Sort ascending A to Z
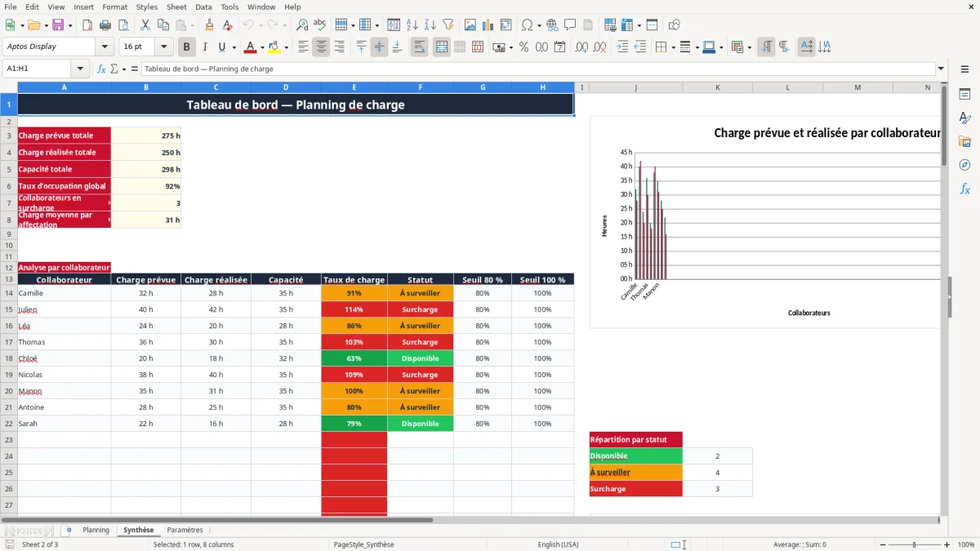980x551 pixels. (x=412, y=25)
